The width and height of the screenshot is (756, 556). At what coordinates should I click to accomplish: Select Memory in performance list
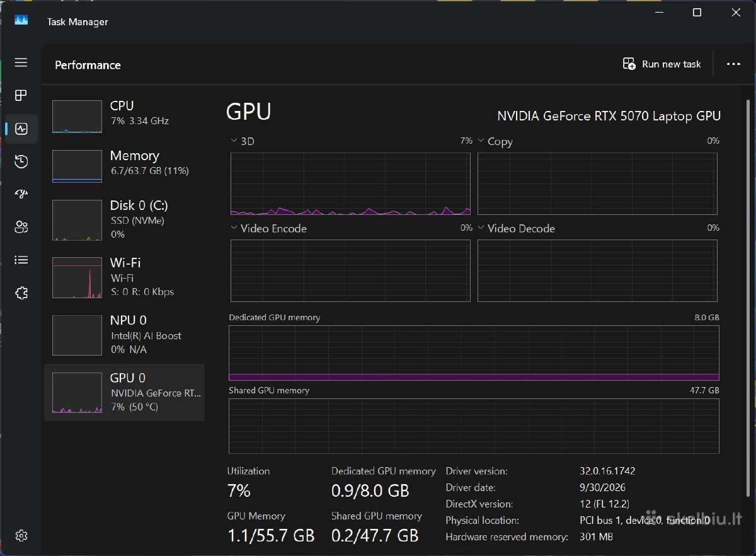(124, 166)
